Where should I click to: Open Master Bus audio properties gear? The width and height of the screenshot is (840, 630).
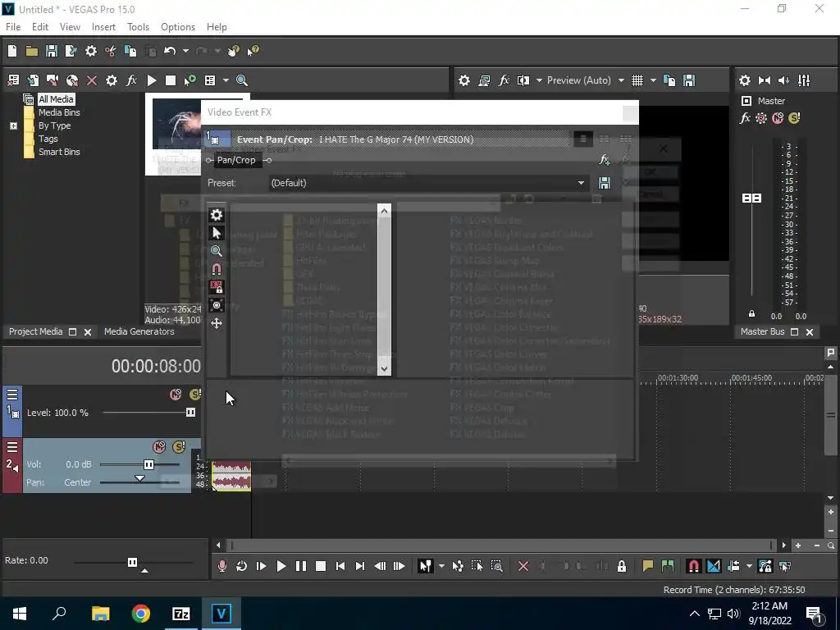(745, 80)
